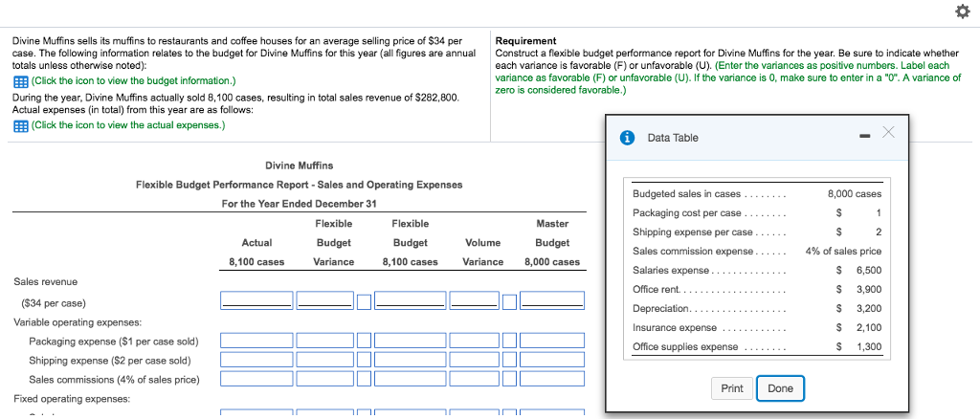
Task: Open the actual expenses table icon
Action: coord(19,125)
